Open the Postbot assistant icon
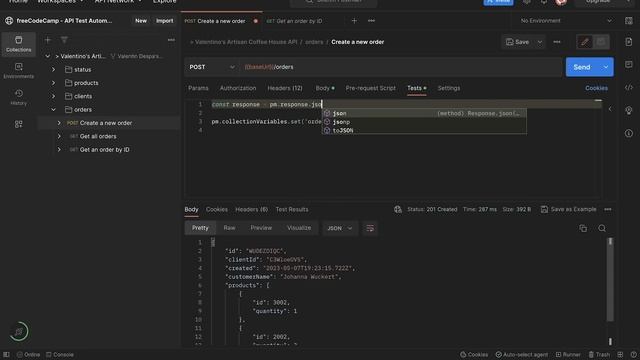The image size is (640, 360). point(19,331)
